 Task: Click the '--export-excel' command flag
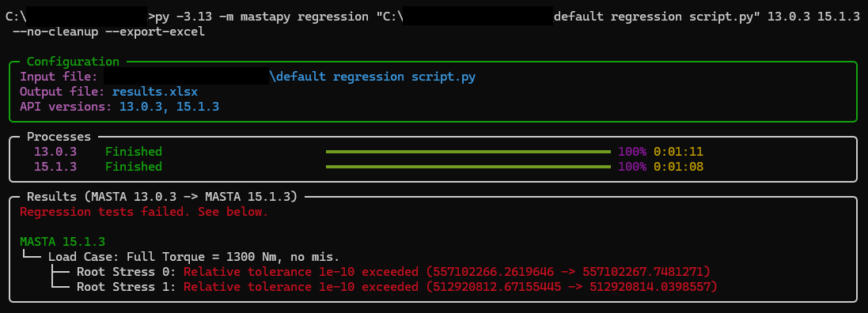(x=155, y=32)
